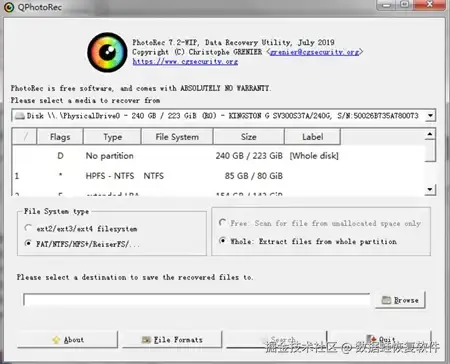Click the PhotoRec colorful eye logo

pyautogui.click(x=107, y=52)
